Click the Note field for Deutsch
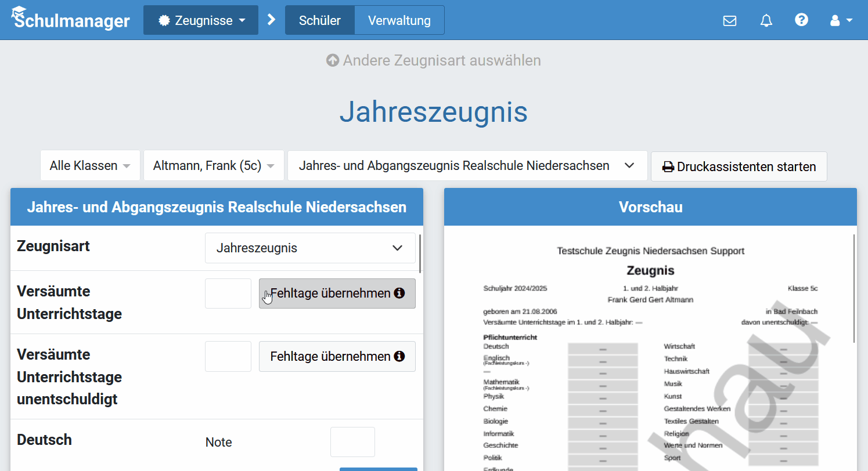 pos(352,441)
